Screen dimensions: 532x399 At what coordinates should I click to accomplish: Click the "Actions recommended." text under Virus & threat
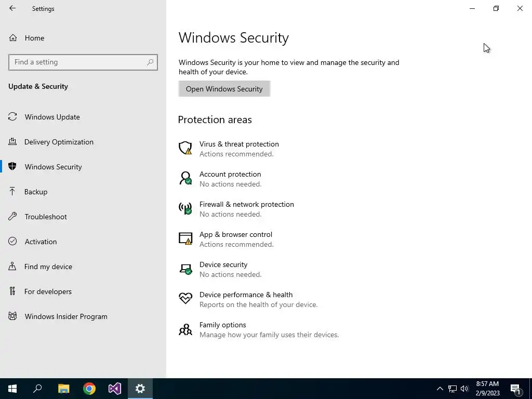tap(236, 154)
